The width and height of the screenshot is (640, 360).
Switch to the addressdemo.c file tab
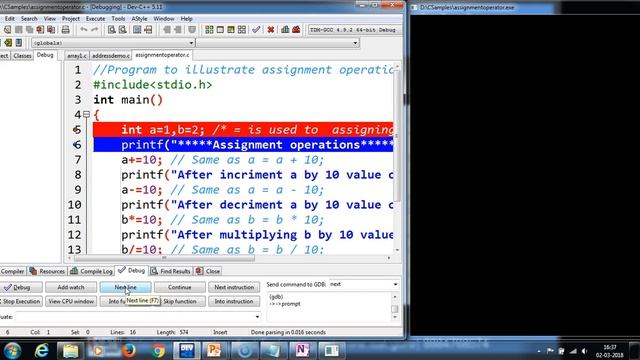coord(111,56)
